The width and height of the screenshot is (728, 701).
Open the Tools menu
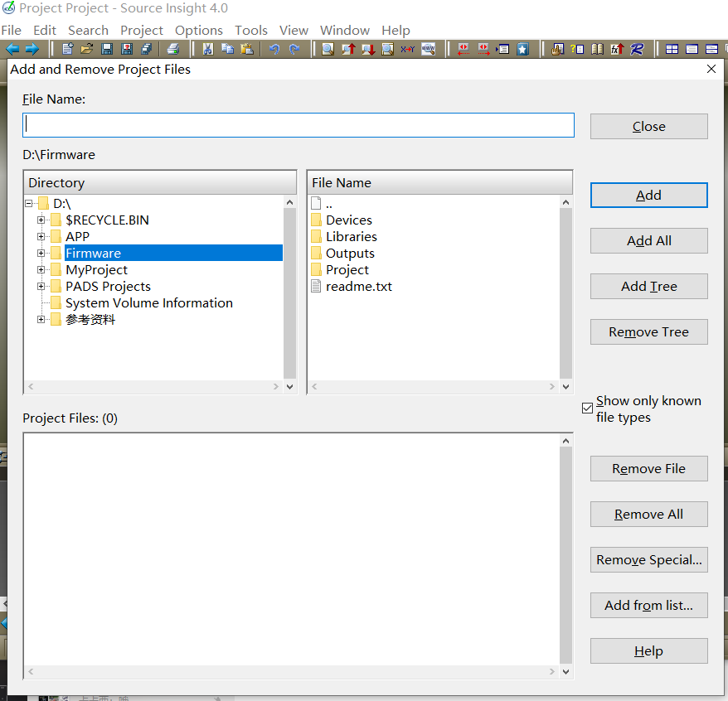coord(251,30)
